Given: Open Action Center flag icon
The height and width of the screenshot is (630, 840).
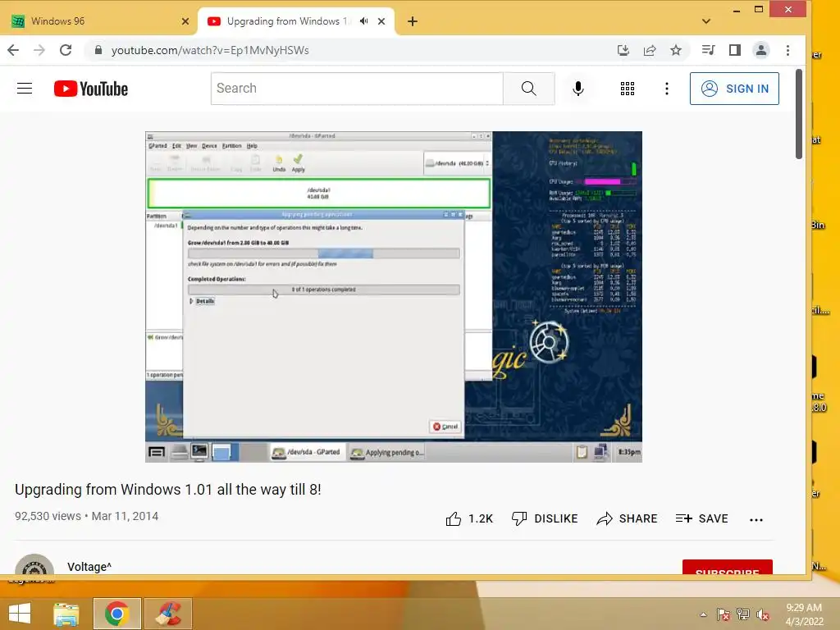Looking at the screenshot, I should click(724, 614).
